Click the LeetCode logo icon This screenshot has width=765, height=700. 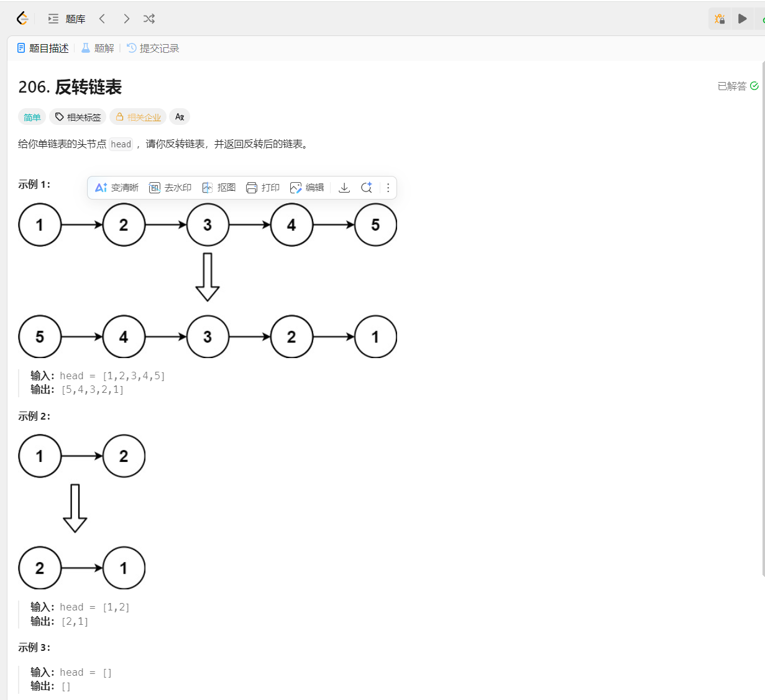pyautogui.click(x=22, y=19)
